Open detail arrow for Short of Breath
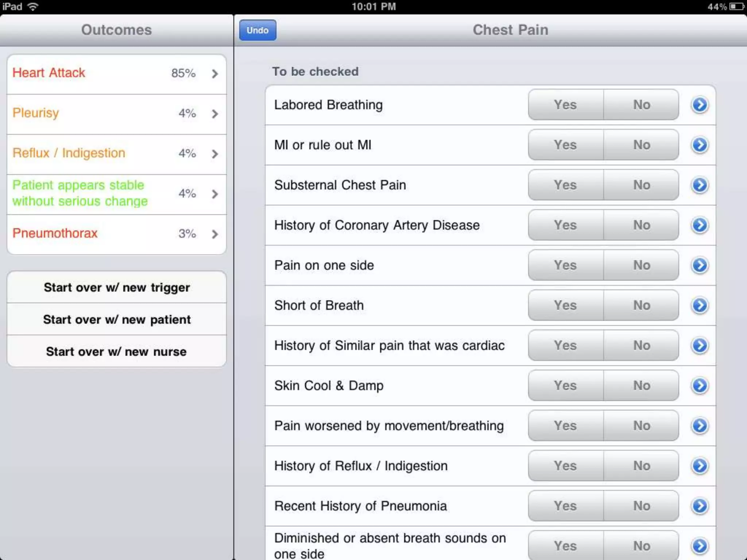Image resolution: width=747 pixels, height=560 pixels. point(699,306)
